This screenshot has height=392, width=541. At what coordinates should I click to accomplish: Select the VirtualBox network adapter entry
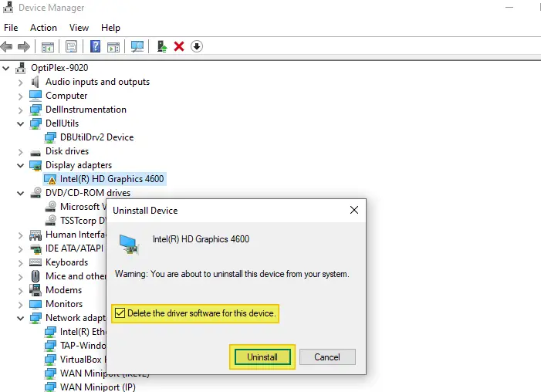(83, 360)
